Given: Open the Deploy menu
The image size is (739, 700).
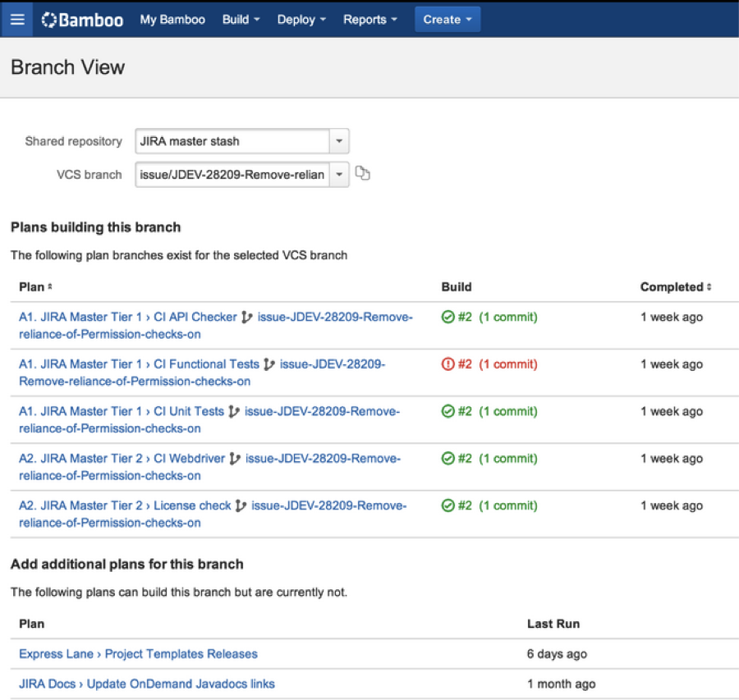Looking at the screenshot, I should pos(301,20).
